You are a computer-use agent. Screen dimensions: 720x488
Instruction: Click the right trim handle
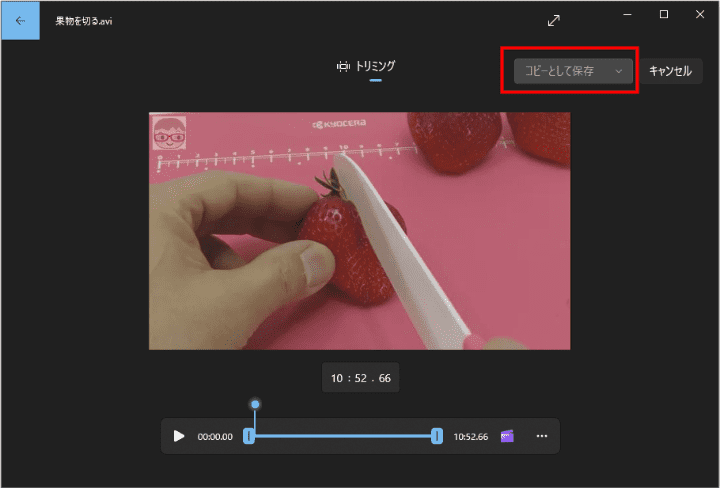[437, 436]
